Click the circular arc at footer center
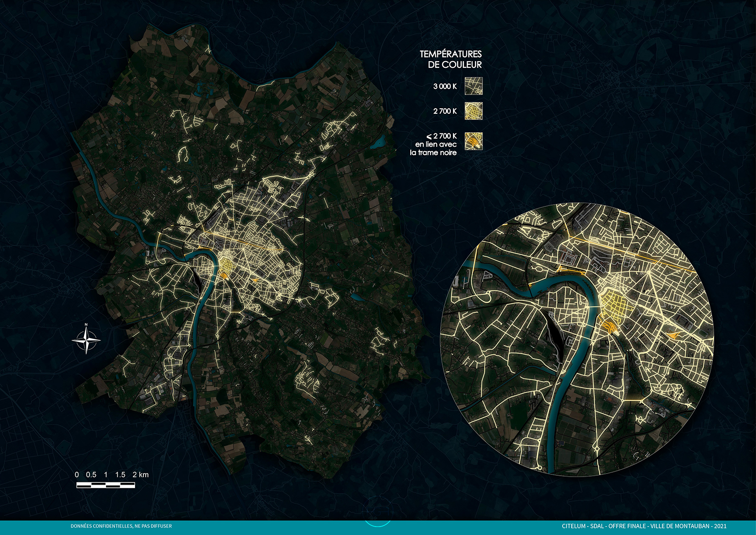756x535 pixels. pos(377,523)
